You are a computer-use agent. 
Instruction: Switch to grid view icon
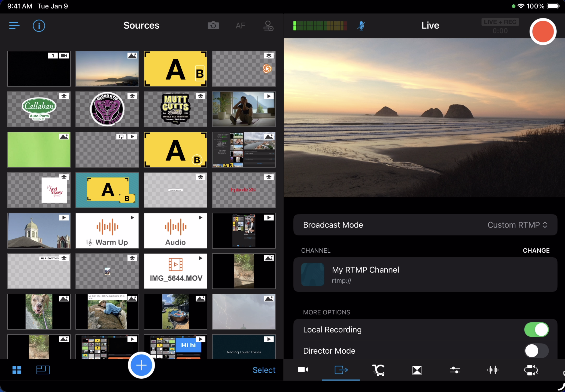pyautogui.click(x=17, y=370)
